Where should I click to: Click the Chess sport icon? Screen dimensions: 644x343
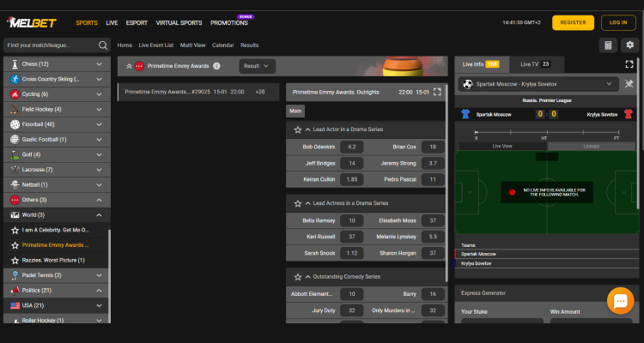click(15, 64)
